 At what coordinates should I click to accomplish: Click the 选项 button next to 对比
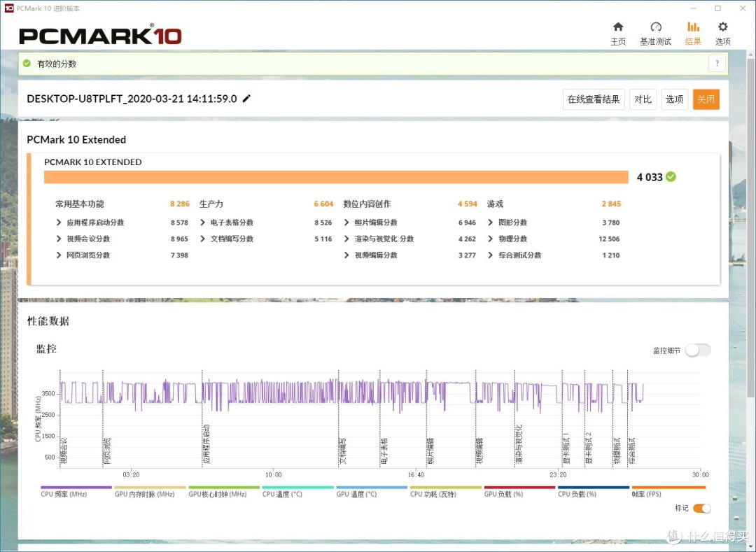tap(674, 99)
